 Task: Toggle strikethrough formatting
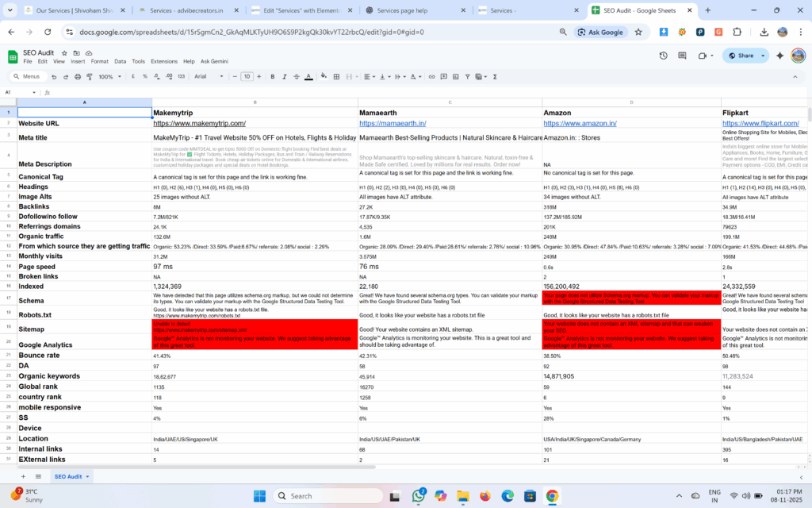pos(296,77)
